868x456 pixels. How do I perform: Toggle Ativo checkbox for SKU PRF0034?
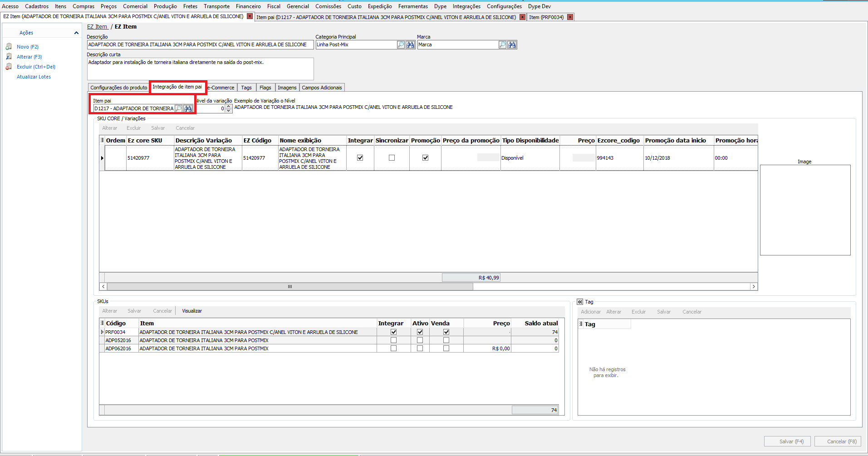click(x=420, y=332)
